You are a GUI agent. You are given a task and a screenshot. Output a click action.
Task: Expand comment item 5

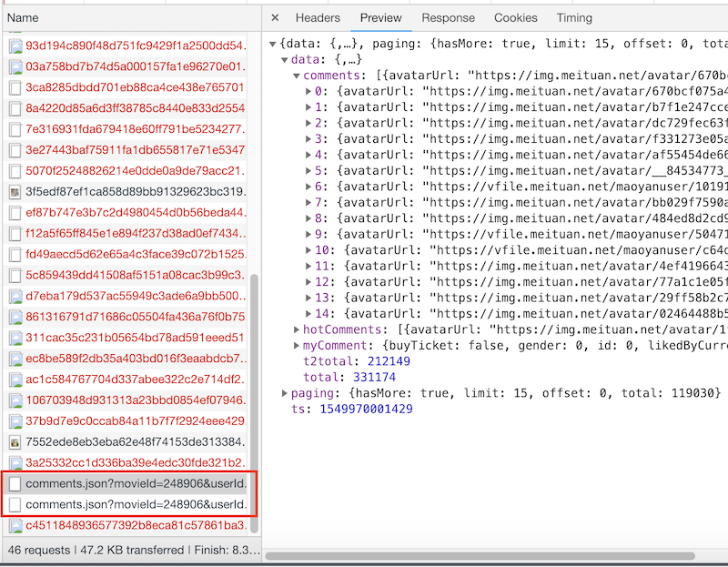coord(308,171)
